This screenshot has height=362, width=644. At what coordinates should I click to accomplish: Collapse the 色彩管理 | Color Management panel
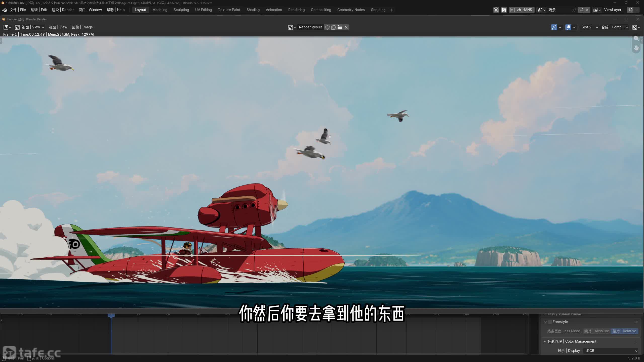tap(545, 341)
